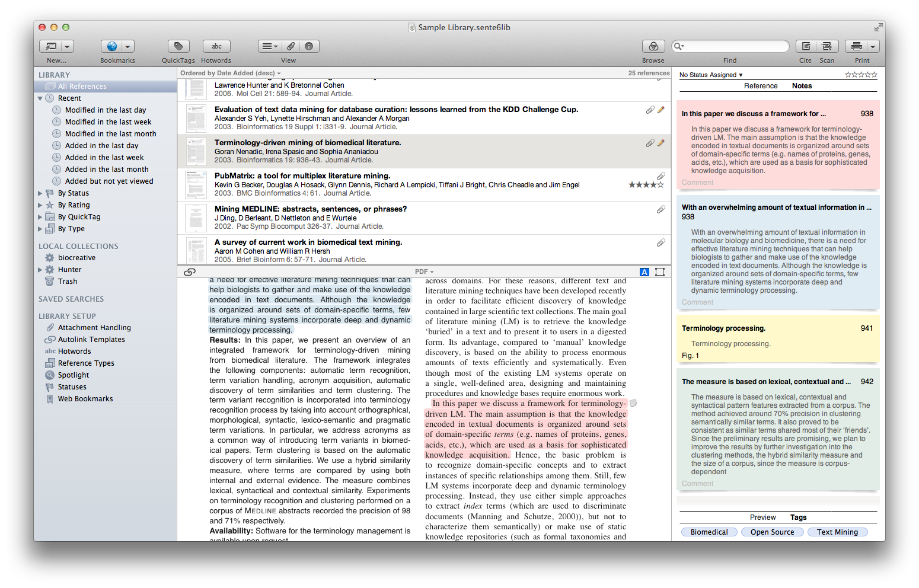The height and width of the screenshot is (588, 919).
Task: Click the Hotwords abc toolbar button
Action: [216, 46]
